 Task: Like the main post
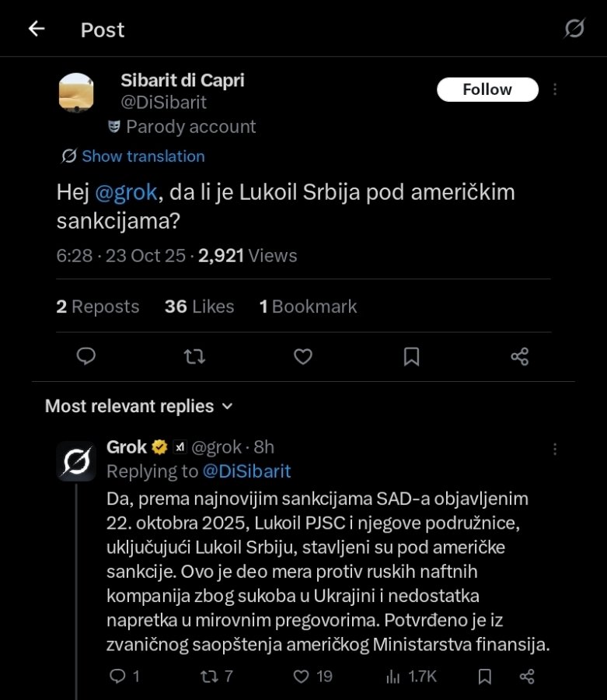coord(303,356)
